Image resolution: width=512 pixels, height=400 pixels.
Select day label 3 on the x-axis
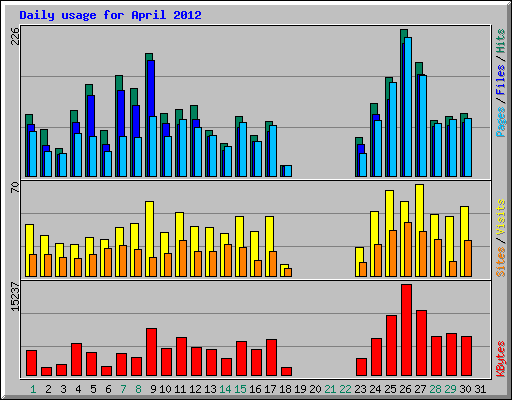point(63,389)
